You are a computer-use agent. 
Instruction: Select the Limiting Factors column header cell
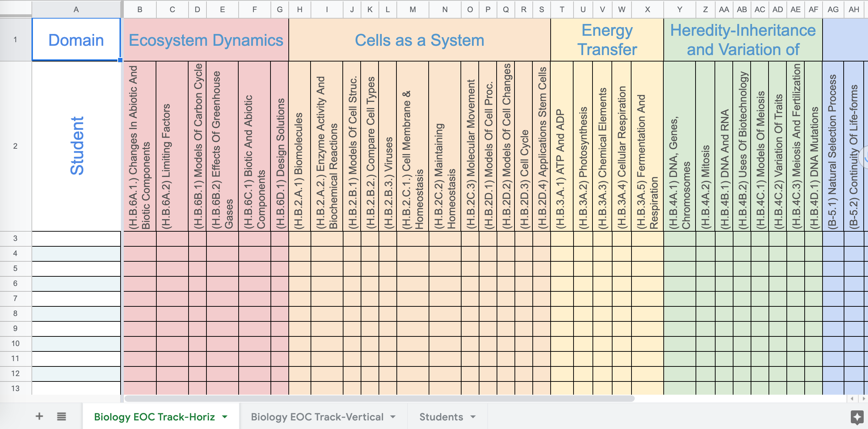tap(172, 146)
